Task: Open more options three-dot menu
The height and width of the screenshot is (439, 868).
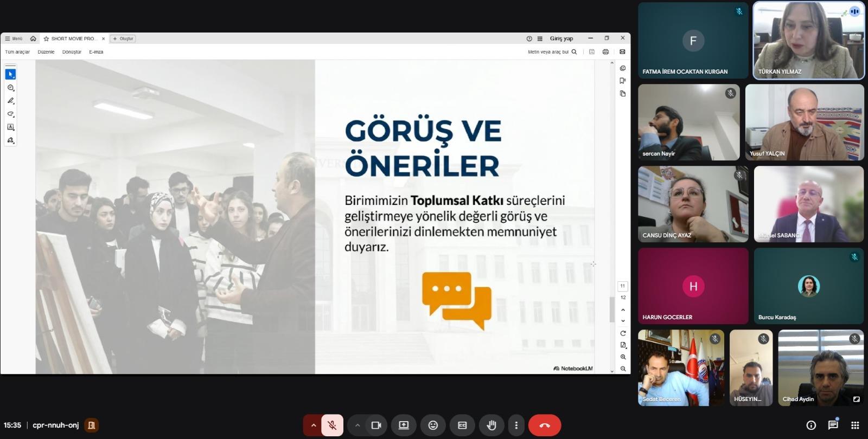Action: (x=516, y=425)
